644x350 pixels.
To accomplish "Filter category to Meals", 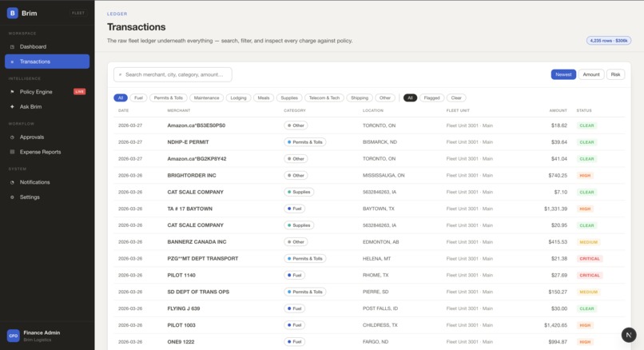I will coord(264,97).
